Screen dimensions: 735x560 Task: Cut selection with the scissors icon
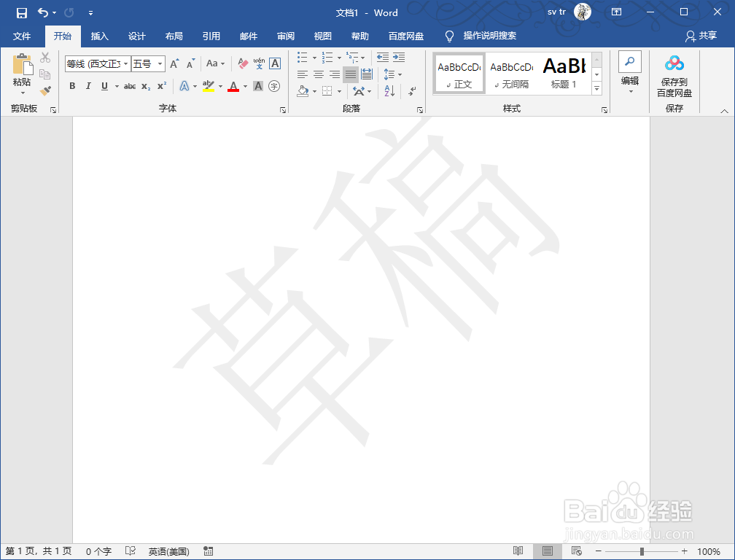[45, 58]
